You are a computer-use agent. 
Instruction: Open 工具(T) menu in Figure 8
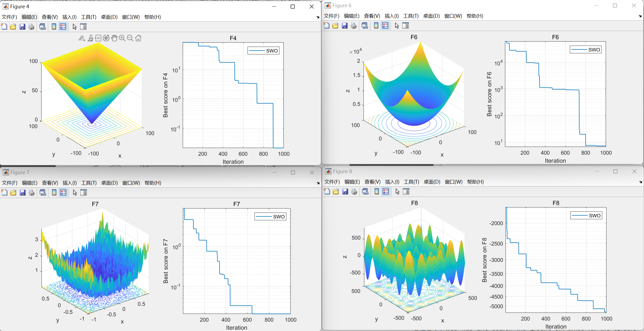(x=411, y=182)
